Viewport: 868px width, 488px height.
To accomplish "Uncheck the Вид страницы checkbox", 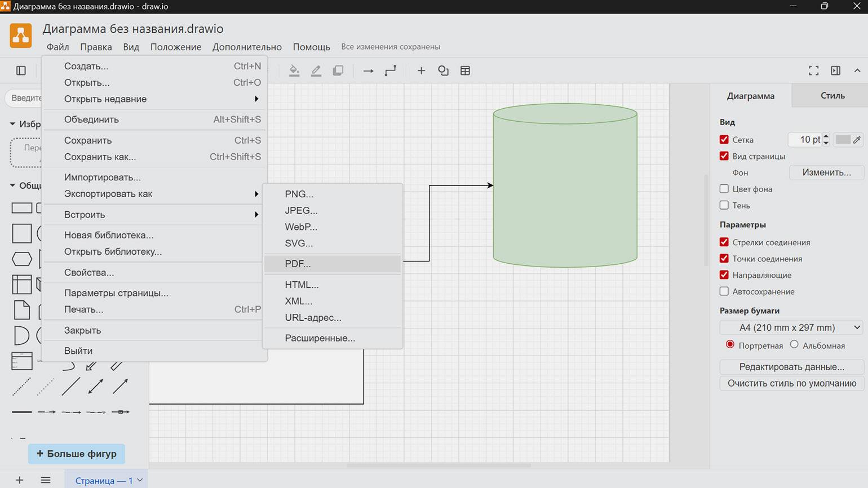I will point(724,156).
